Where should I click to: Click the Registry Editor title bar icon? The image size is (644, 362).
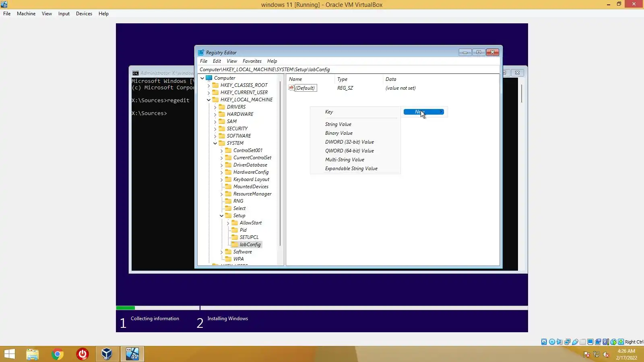pyautogui.click(x=201, y=53)
